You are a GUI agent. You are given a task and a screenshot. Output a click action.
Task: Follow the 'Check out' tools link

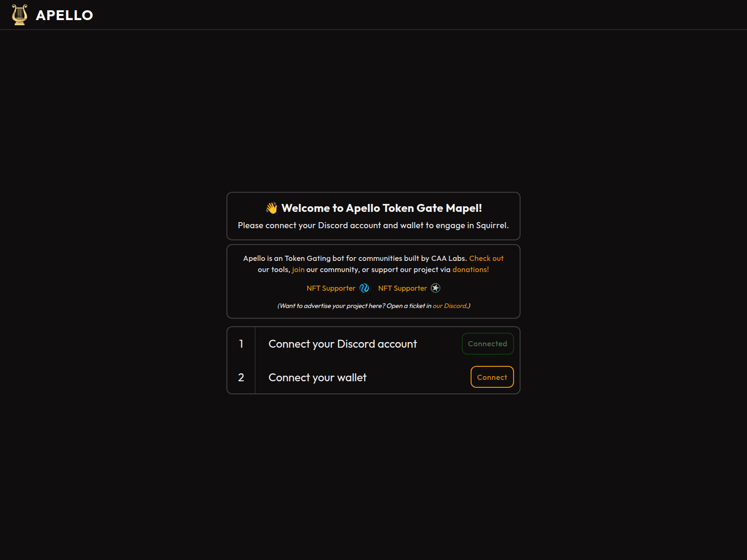click(486, 258)
